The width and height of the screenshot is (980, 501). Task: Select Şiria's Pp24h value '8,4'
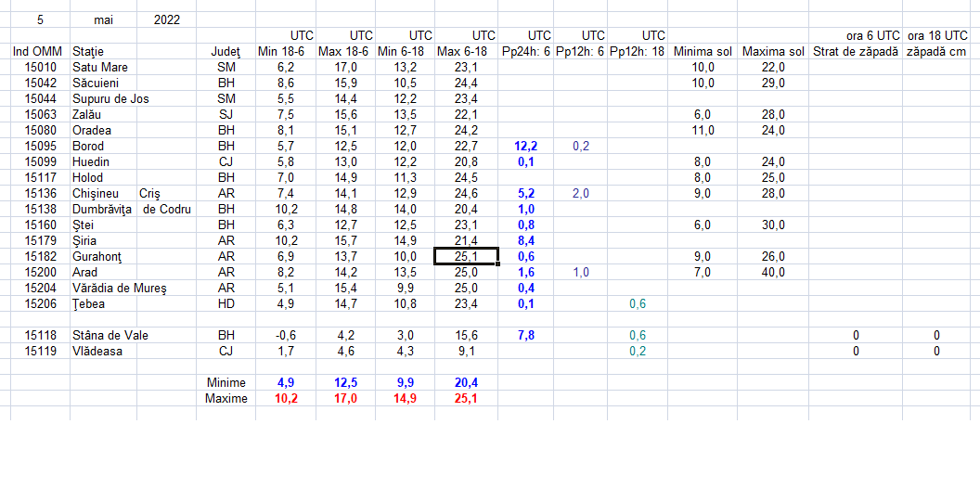(x=525, y=241)
